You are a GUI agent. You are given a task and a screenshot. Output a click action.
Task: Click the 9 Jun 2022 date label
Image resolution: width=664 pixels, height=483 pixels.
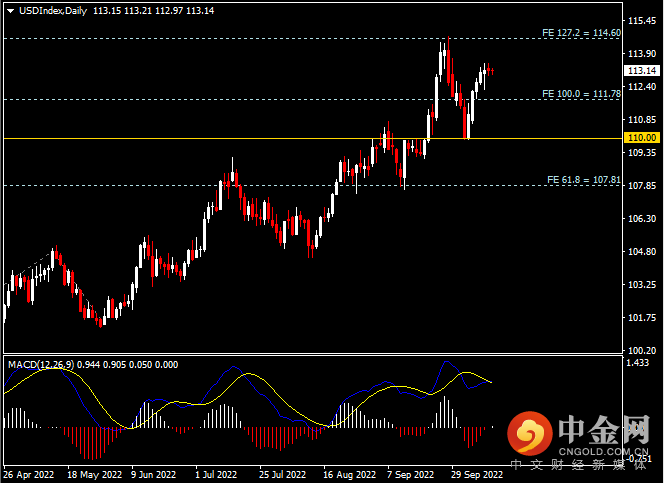click(x=153, y=475)
